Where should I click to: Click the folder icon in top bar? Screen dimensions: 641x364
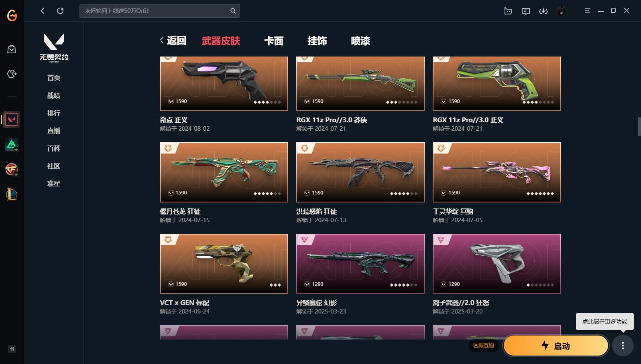508,11
